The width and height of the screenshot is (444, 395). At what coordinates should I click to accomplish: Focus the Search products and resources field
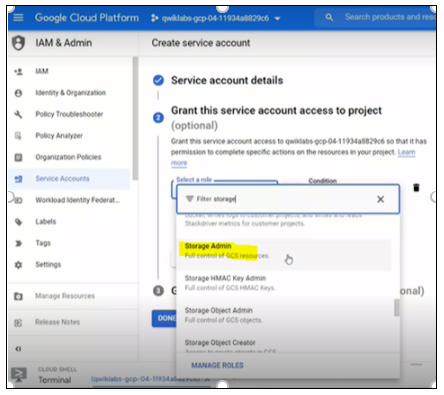click(389, 17)
